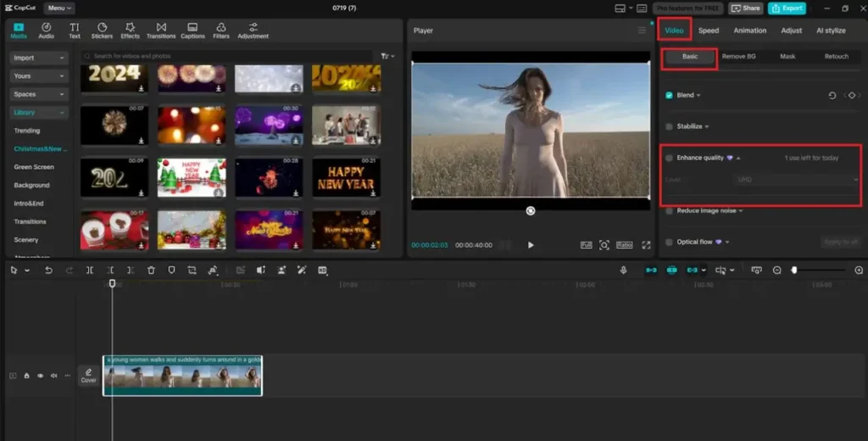Reset the Blend setting with reset arrow
Image resolution: width=868 pixels, height=441 pixels.
[x=832, y=95]
